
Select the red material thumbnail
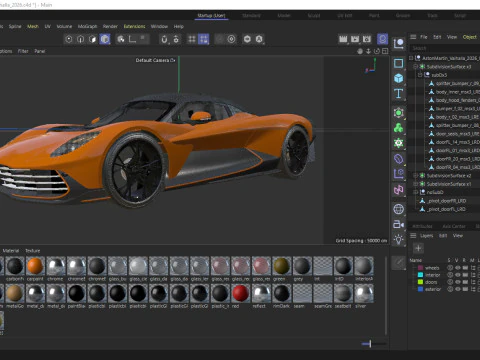[x=240, y=293]
